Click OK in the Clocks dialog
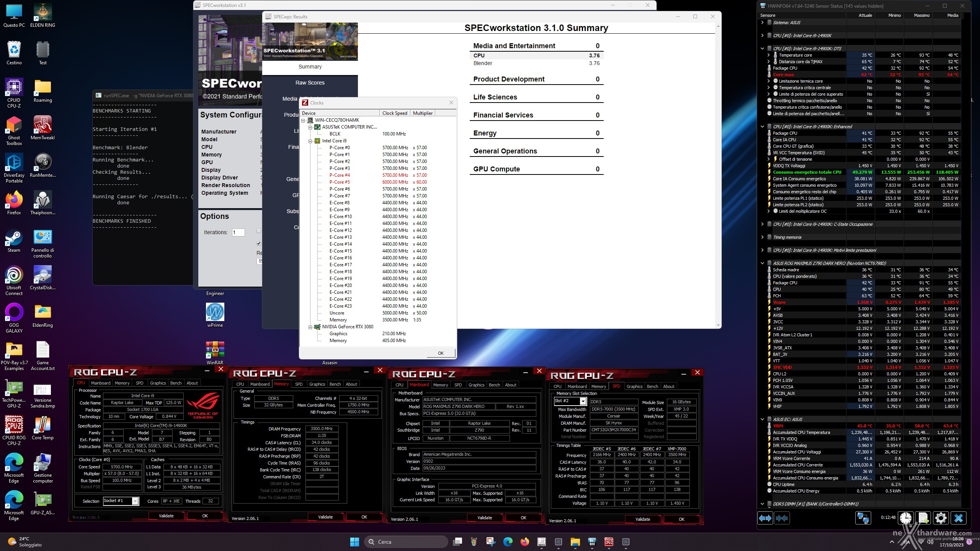Image resolution: width=980 pixels, height=551 pixels. coord(441,353)
